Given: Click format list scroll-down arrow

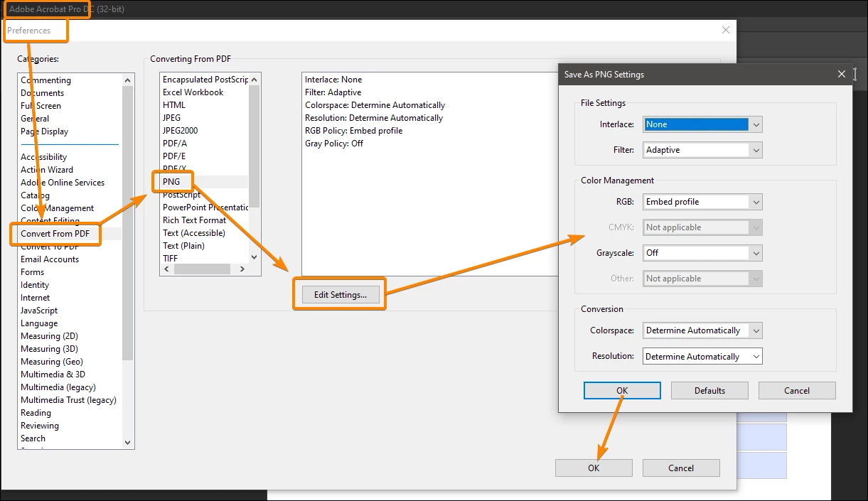Looking at the screenshot, I should (254, 257).
